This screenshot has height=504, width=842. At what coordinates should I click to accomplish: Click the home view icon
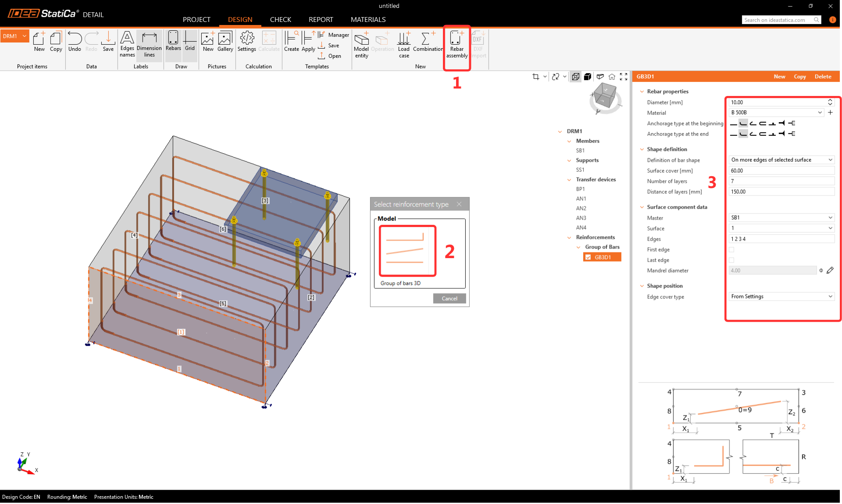pos(612,77)
